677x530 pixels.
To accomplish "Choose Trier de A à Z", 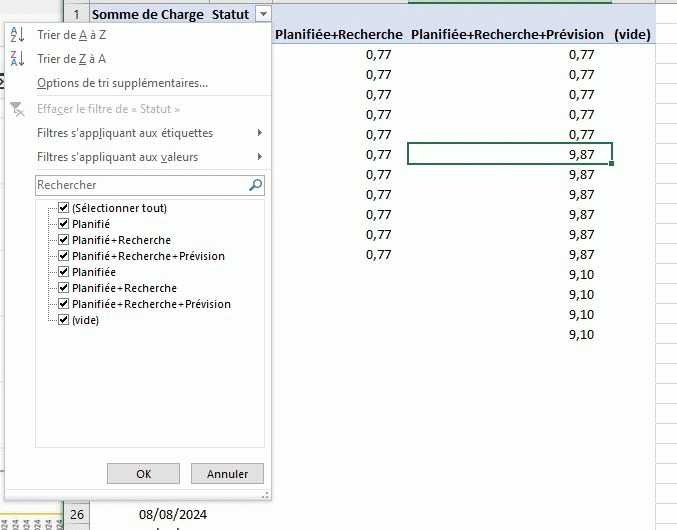I will [x=71, y=35].
